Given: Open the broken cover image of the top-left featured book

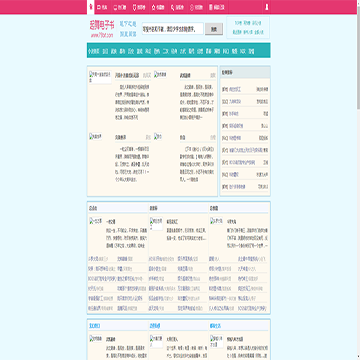Looking at the screenshot, I should click(100, 77).
